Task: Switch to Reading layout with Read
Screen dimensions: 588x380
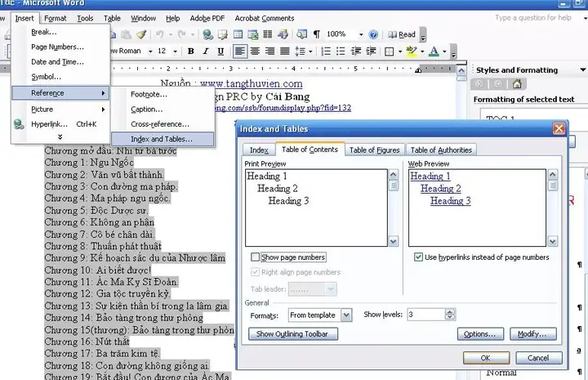Action: (402, 34)
